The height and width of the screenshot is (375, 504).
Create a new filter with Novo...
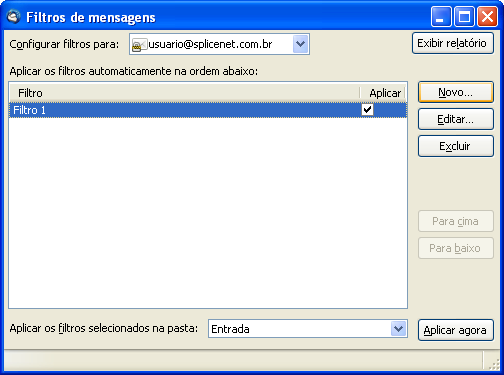coord(456,92)
